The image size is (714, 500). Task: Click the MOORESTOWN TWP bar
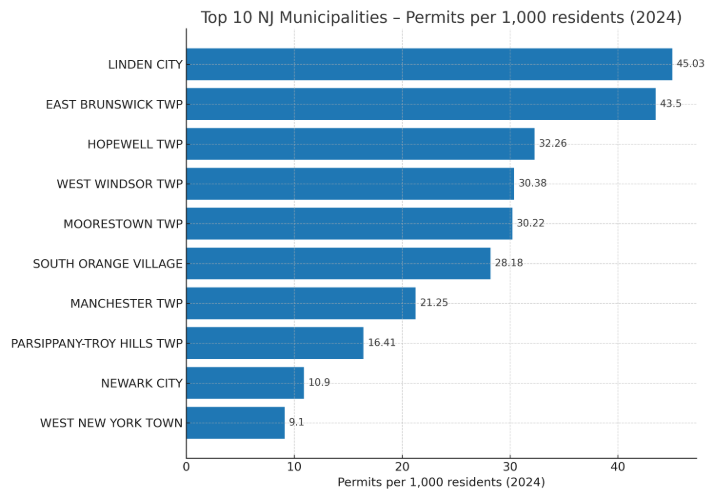click(349, 223)
